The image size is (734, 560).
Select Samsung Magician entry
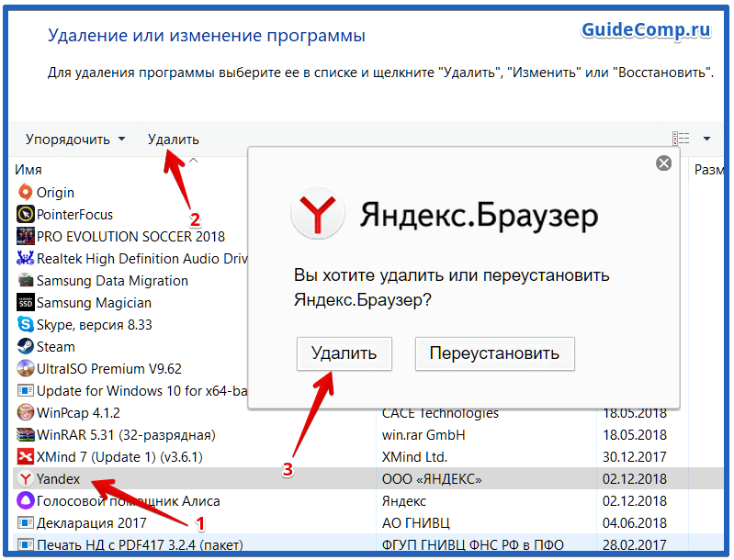coord(94,303)
